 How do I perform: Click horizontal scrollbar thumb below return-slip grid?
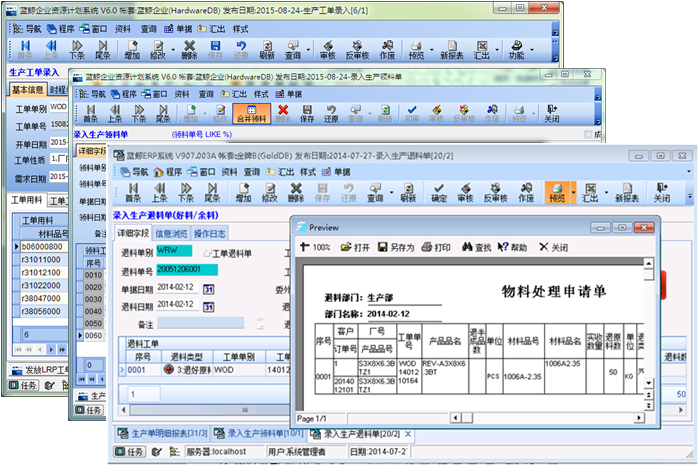[x=245, y=409]
